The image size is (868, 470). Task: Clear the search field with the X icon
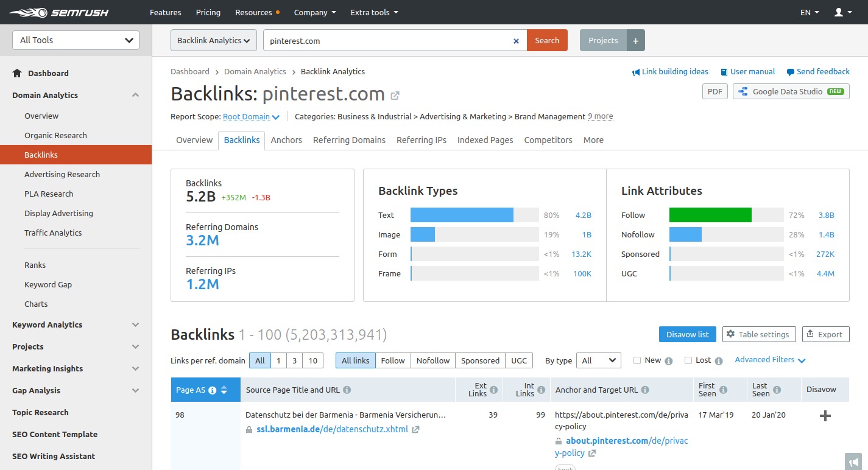pyautogui.click(x=516, y=41)
